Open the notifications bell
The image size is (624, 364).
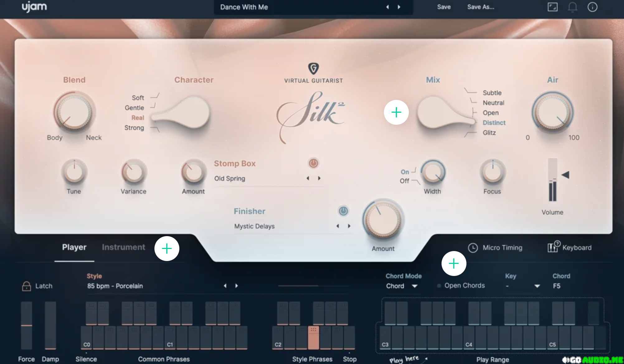tap(572, 7)
